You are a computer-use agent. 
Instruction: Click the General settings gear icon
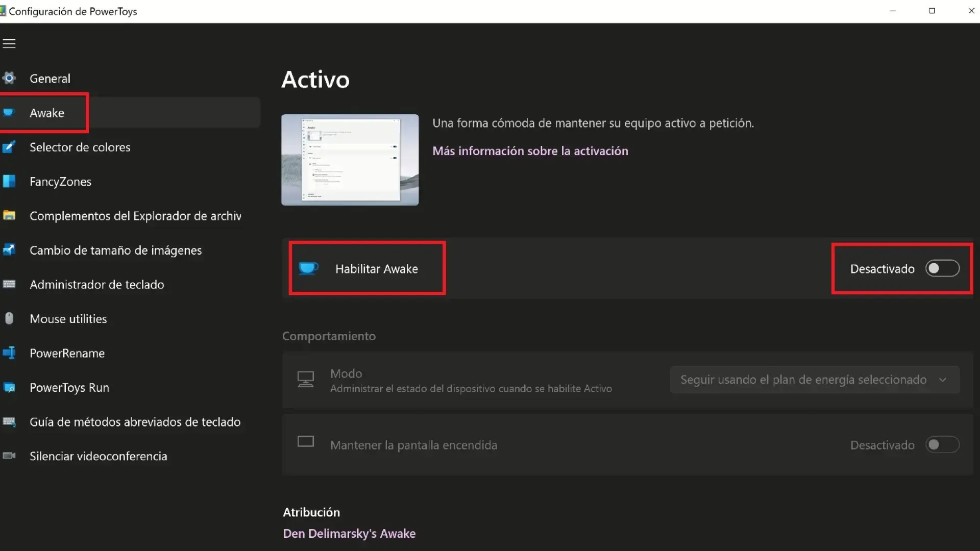(9, 78)
